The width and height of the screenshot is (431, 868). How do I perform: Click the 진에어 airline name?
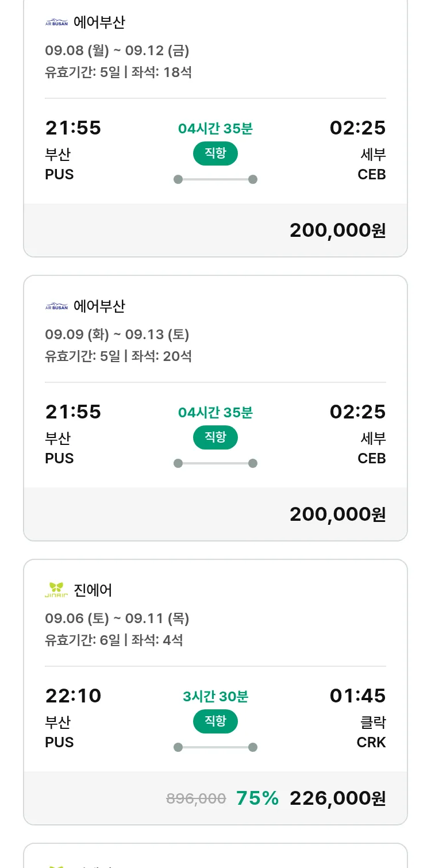pos(93,590)
